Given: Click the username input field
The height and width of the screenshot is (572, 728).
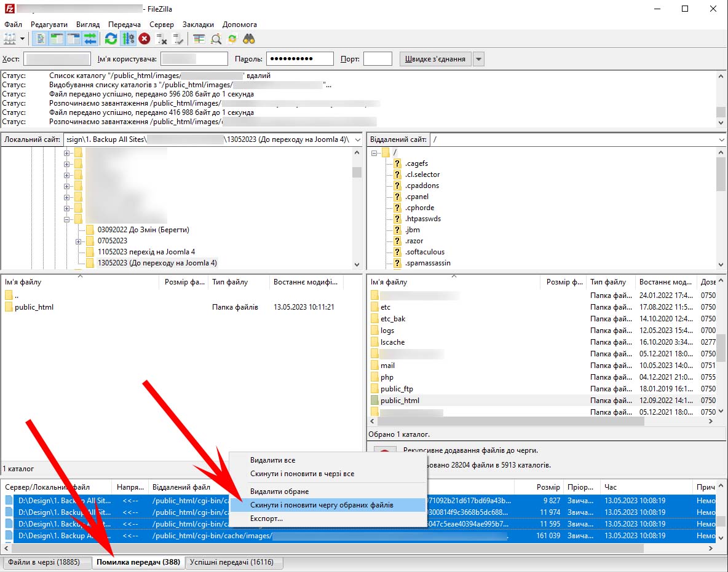Looking at the screenshot, I should (194, 59).
